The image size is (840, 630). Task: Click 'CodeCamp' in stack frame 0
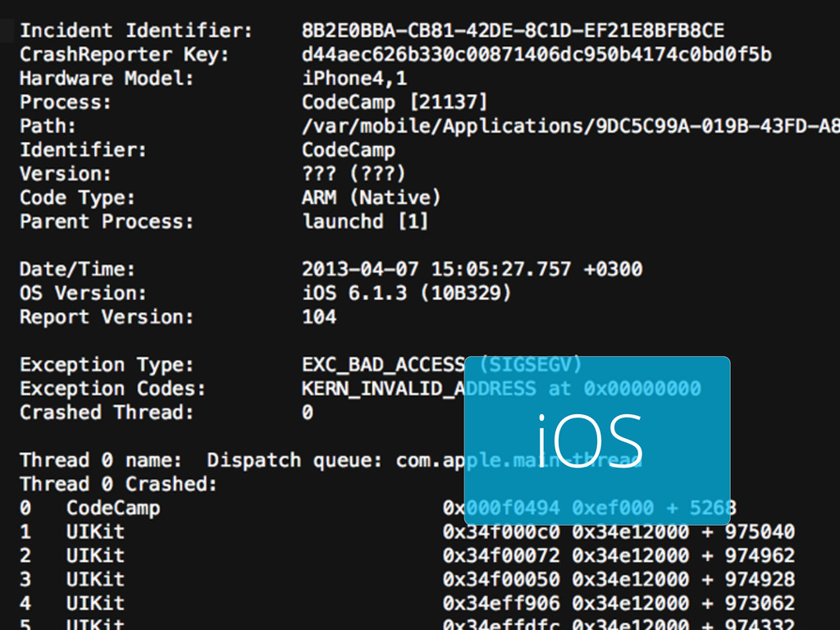pos(113,509)
